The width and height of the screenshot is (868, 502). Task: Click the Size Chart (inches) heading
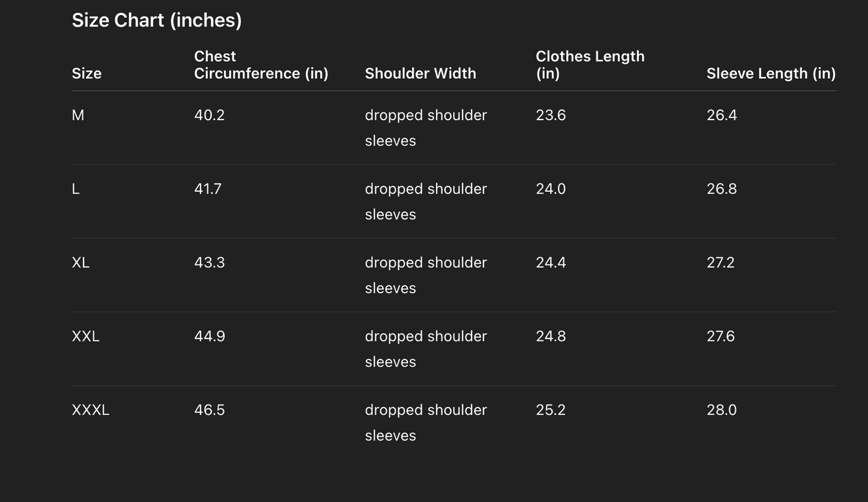(157, 20)
